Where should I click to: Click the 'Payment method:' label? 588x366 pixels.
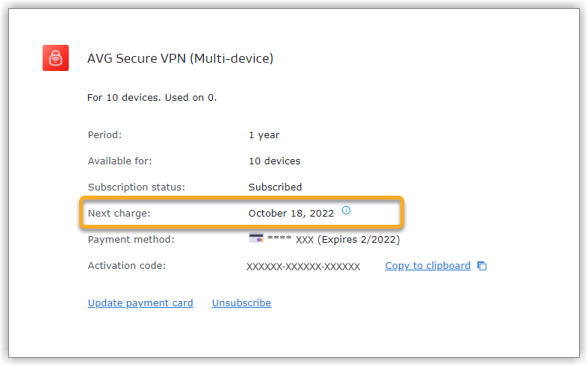point(131,240)
